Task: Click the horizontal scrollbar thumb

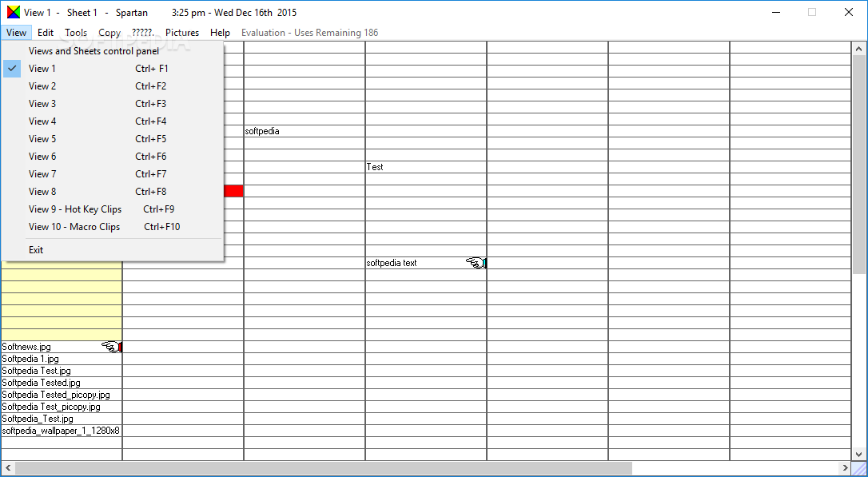Action: [x=324, y=468]
